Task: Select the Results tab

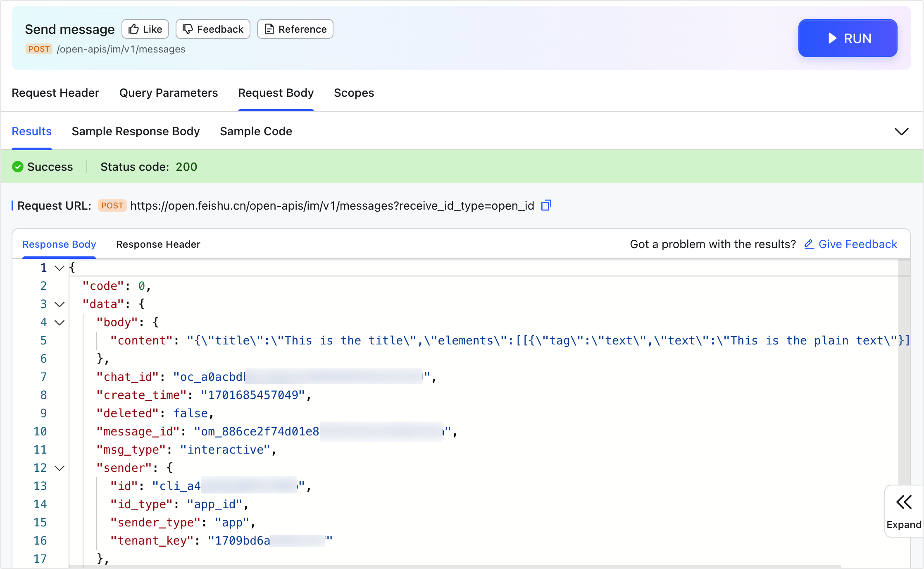Action: point(32,131)
